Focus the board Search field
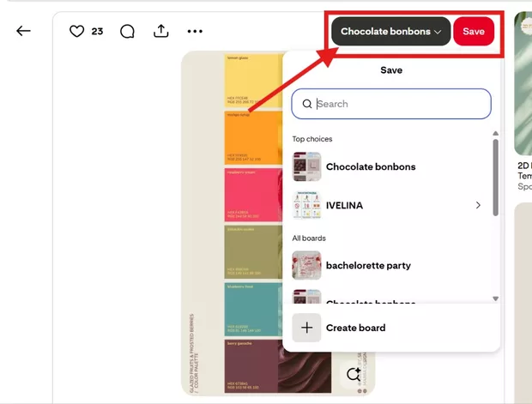The width and height of the screenshot is (532, 404). (x=391, y=104)
